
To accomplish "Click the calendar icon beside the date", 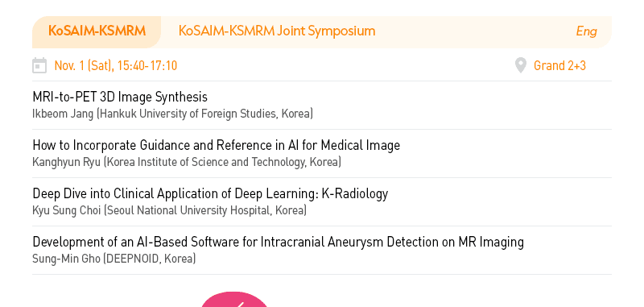I will click(x=39, y=65).
